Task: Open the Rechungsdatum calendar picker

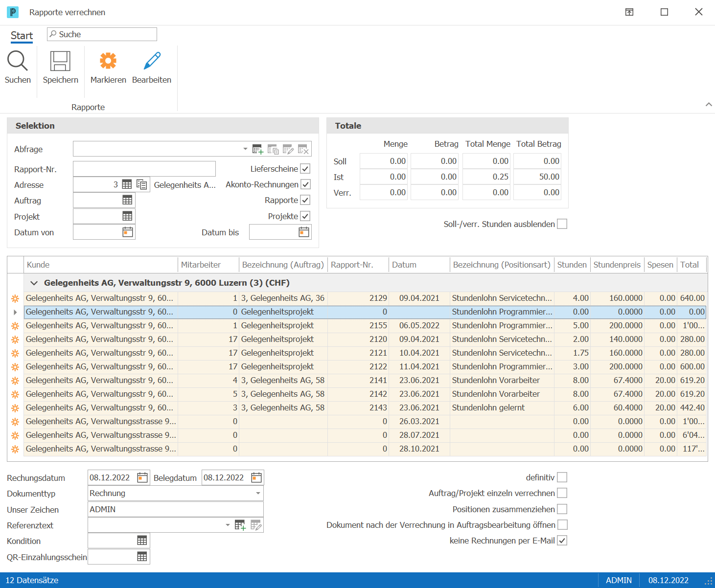Action: 142,477
